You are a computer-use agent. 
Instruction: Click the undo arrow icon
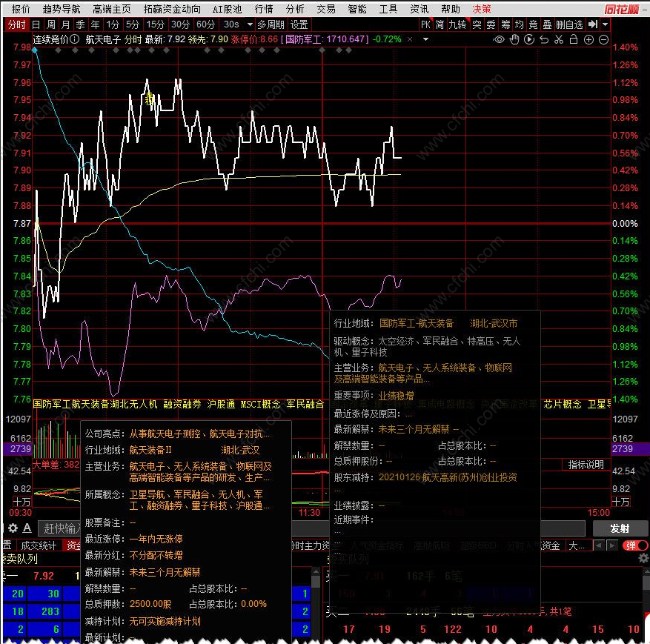click(x=544, y=39)
